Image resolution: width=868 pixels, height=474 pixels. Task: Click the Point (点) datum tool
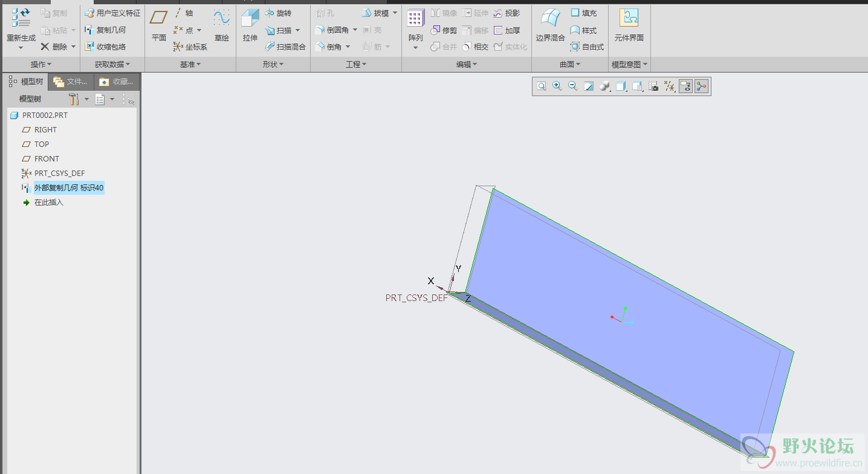click(x=183, y=30)
